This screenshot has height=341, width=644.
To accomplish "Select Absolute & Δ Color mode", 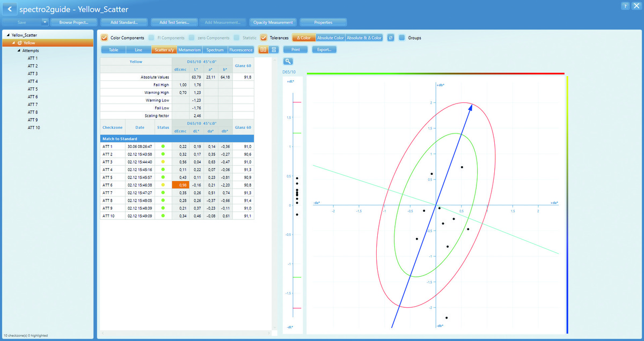I will tap(364, 38).
